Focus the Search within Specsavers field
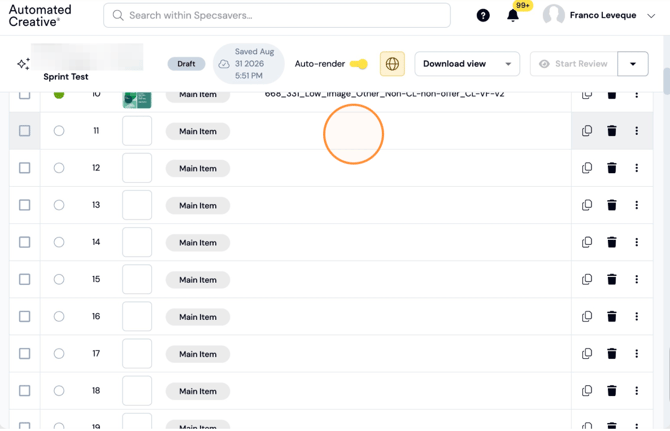Viewport: 670px width, 431px height. click(277, 16)
